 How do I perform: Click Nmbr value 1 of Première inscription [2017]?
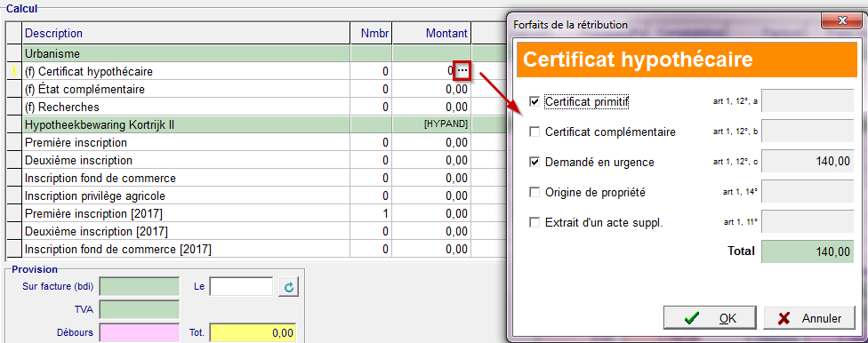coord(372,213)
